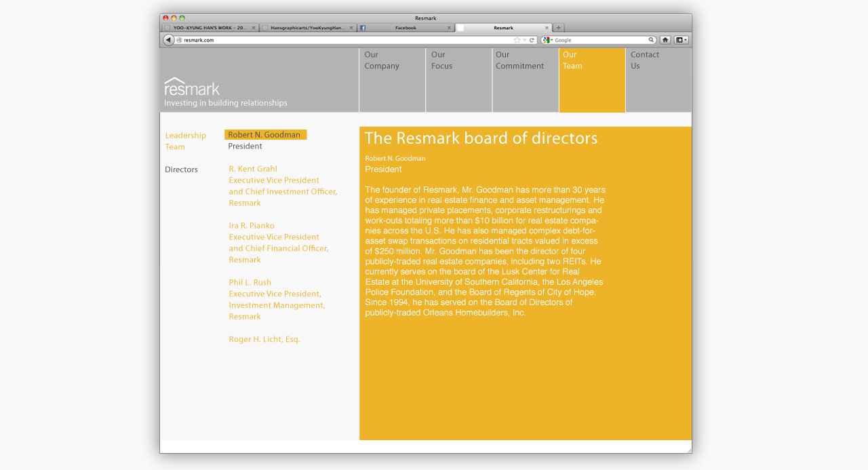The height and width of the screenshot is (470, 868).
Task: Open a new tab with plus button
Action: tap(559, 28)
